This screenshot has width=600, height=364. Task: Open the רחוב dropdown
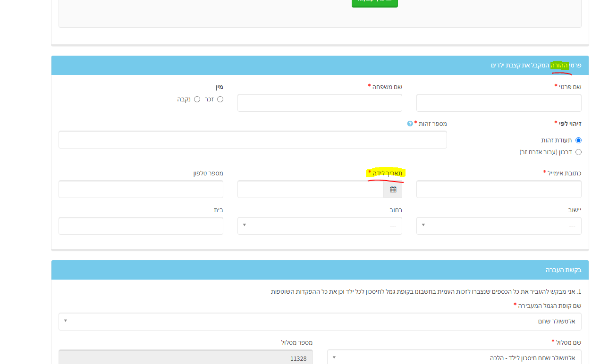[x=320, y=226]
